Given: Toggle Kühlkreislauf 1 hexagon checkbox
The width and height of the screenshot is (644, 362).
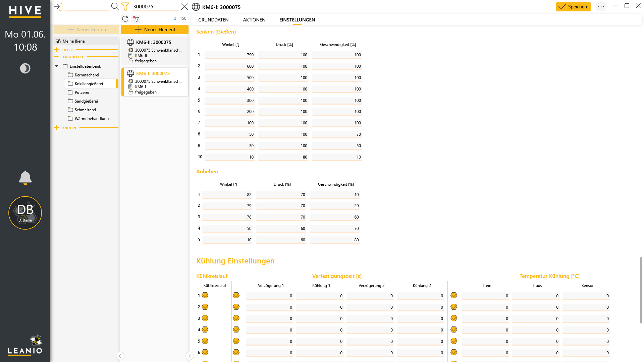Looking at the screenshot, I should coord(205,295).
